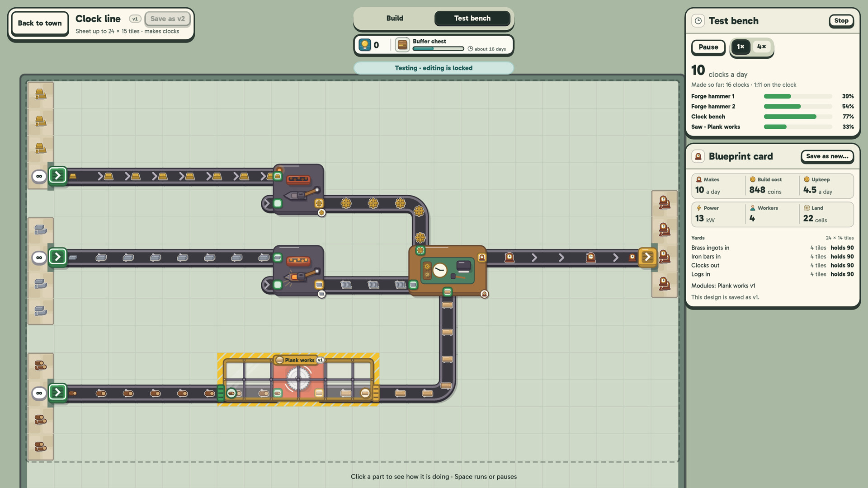Click the logs infinity source icon
The width and height of the screenshot is (868, 488).
(39, 393)
